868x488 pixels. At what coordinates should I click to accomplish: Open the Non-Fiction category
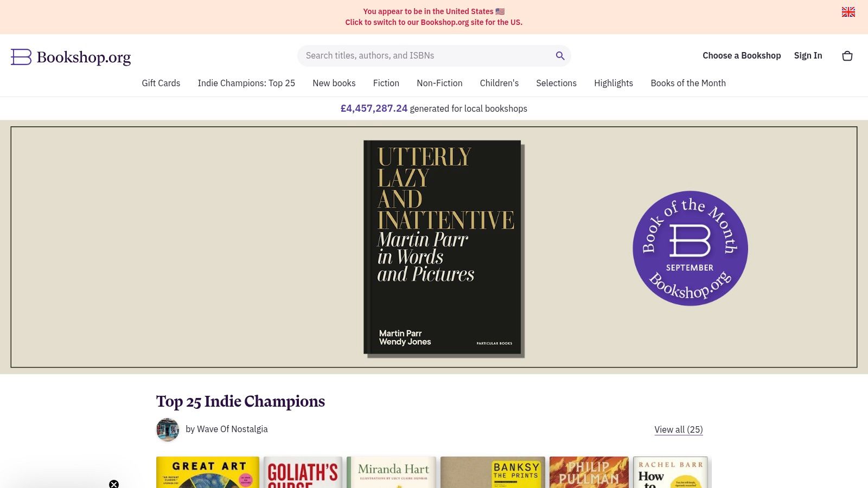pyautogui.click(x=439, y=83)
